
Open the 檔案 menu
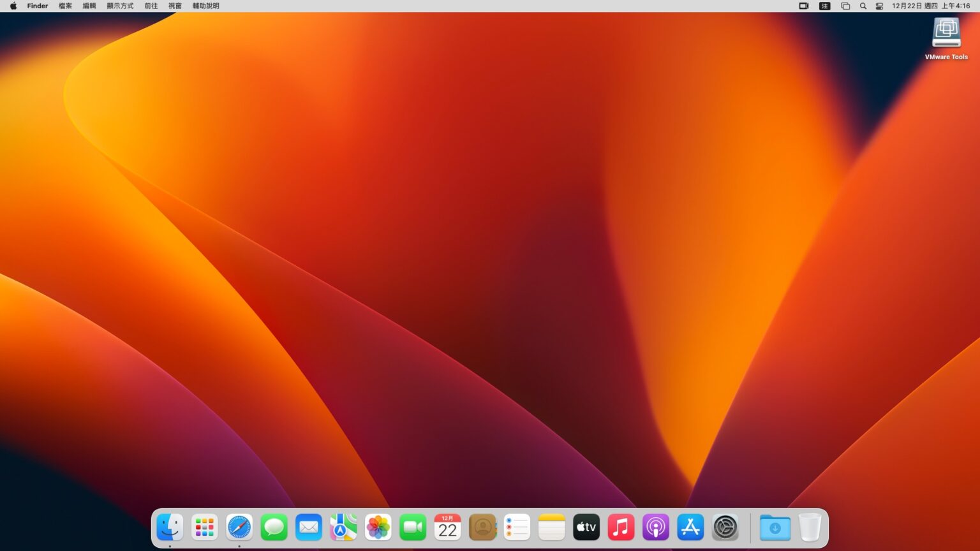pyautogui.click(x=65, y=6)
